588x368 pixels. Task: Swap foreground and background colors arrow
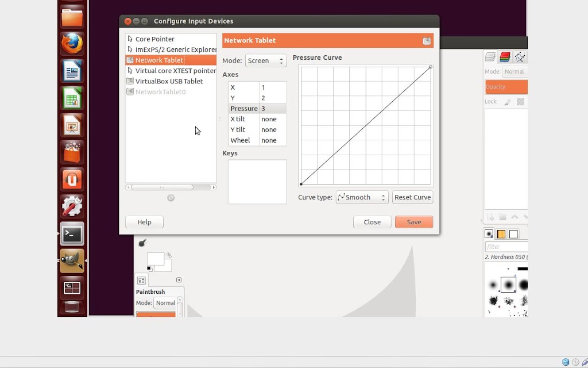click(169, 255)
